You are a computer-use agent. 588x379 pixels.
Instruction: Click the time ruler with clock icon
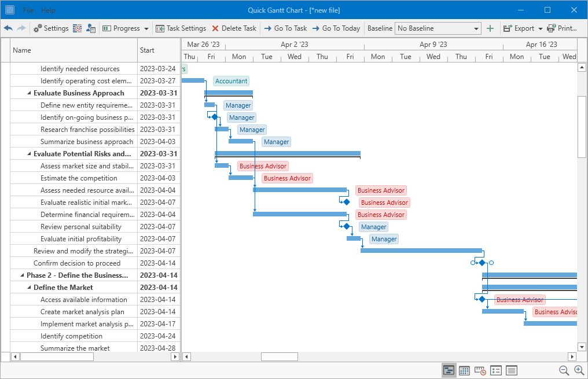(480, 370)
